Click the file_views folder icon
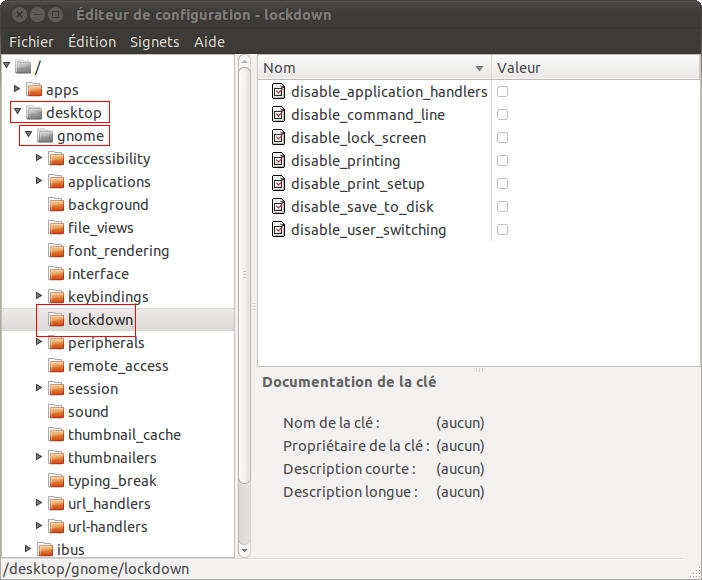702x580 pixels. 56,228
